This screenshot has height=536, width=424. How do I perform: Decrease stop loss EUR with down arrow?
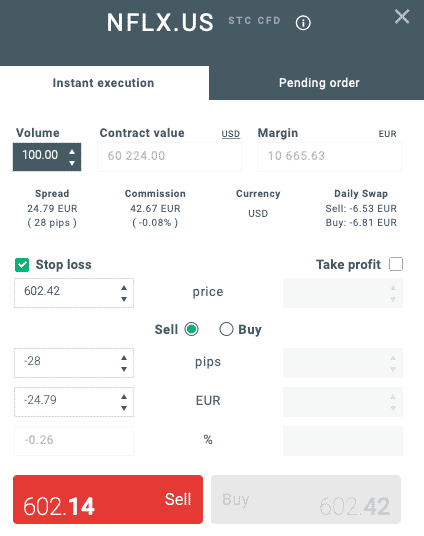click(124, 408)
